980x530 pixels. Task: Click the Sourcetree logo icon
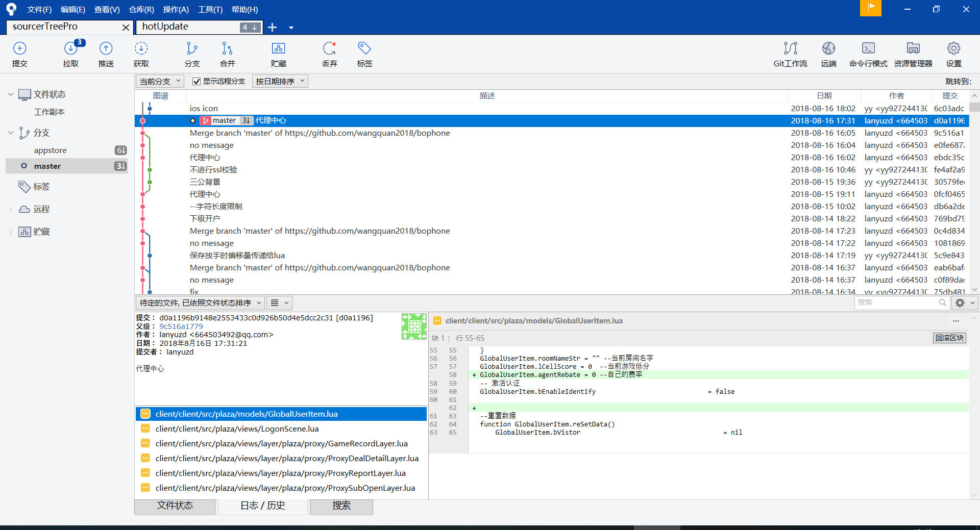(x=11, y=9)
